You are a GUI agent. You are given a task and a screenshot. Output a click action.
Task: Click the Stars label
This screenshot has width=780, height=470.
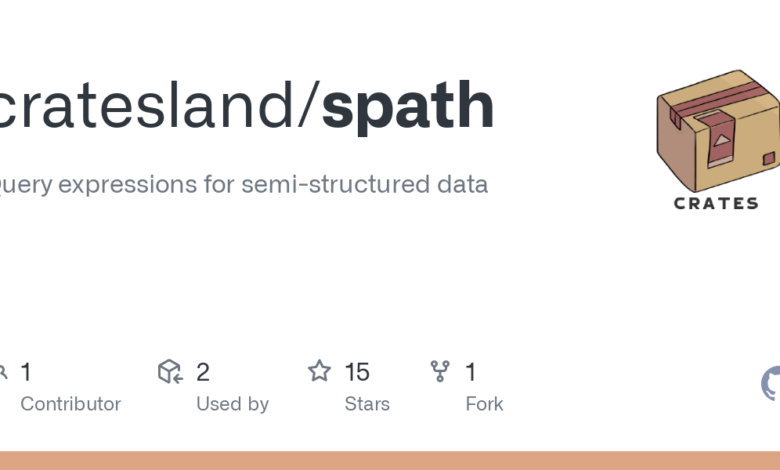(x=367, y=404)
